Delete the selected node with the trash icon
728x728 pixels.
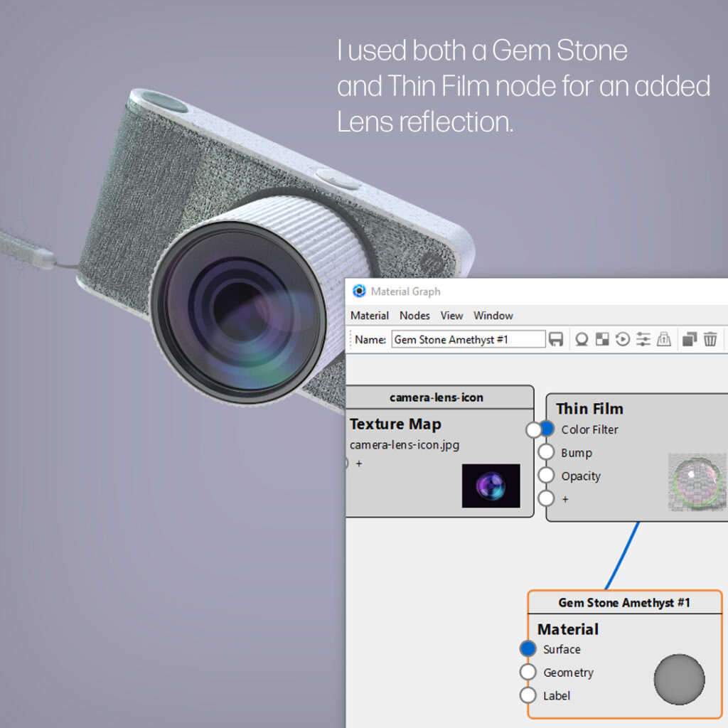[710, 340]
